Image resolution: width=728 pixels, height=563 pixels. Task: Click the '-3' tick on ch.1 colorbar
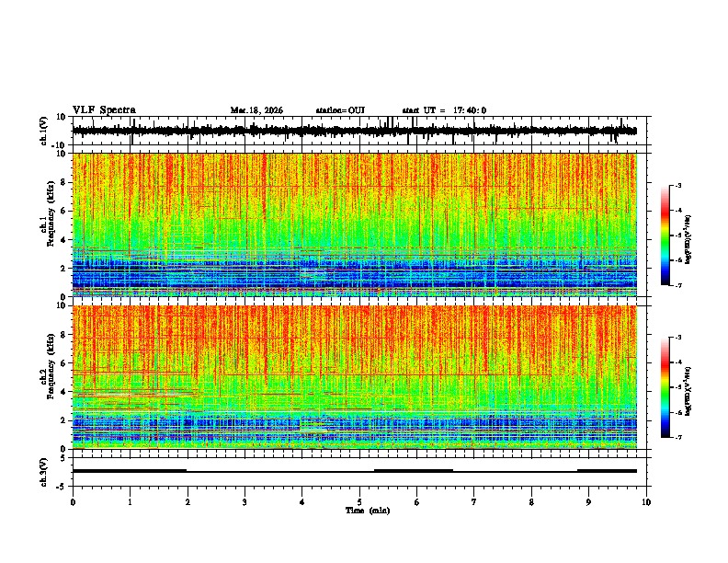click(677, 185)
